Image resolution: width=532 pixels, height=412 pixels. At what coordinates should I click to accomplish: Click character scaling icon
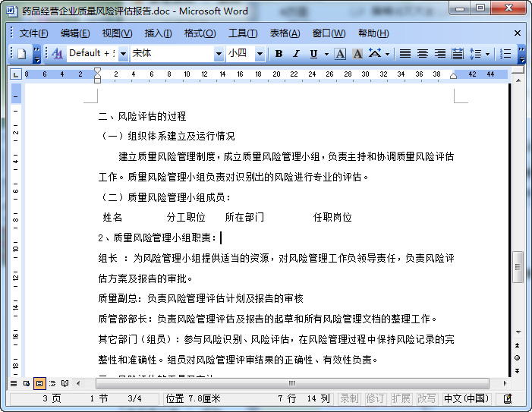tap(375, 54)
